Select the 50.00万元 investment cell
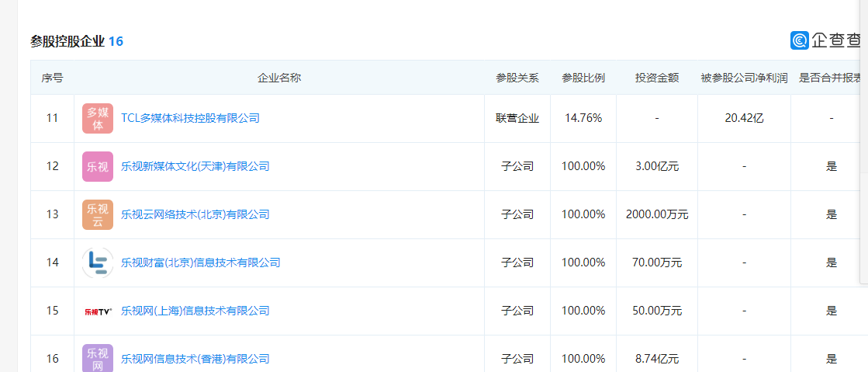This screenshot has width=868, height=372. click(656, 311)
